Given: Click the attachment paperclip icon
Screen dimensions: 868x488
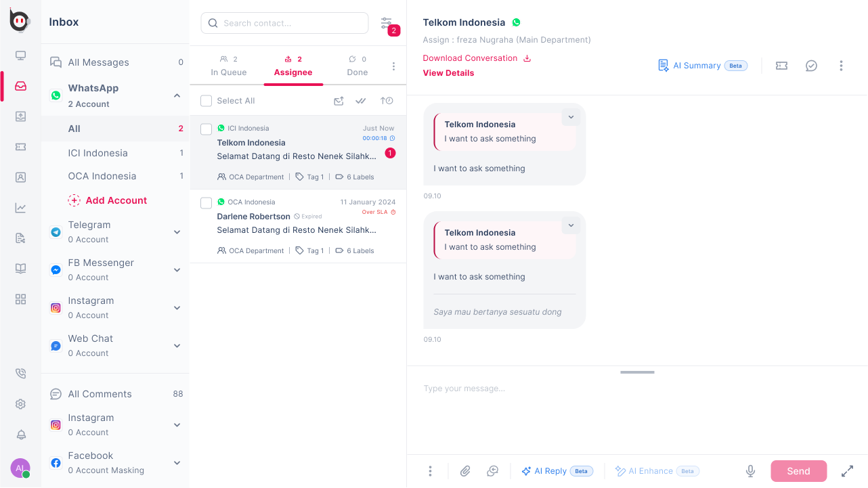Looking at the screenshot, I should [x=465, y=471].
